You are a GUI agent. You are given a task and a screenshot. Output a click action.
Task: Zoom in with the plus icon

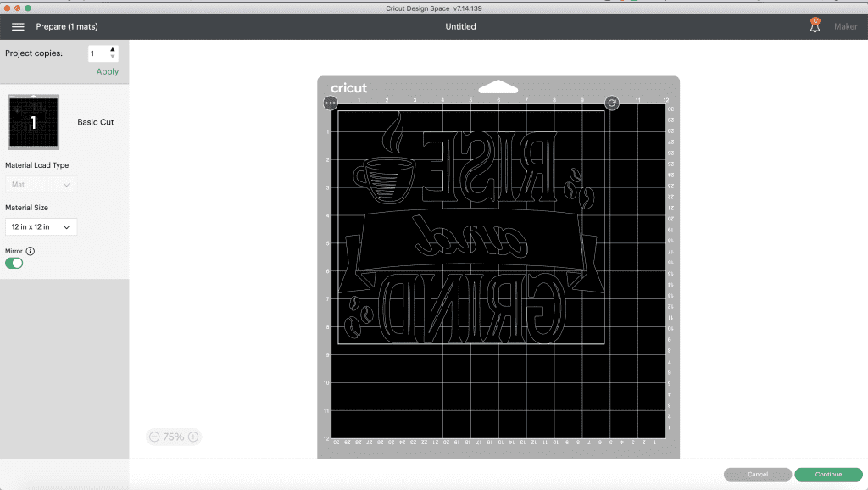point(193,437)
